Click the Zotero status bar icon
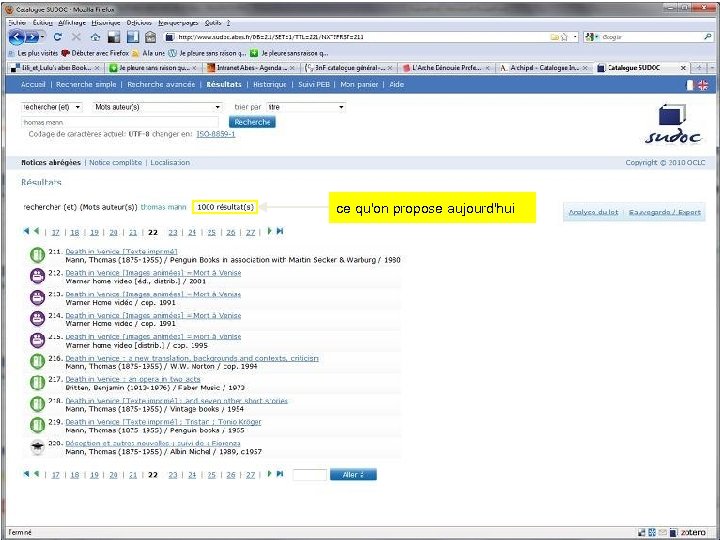The height and width of the screenshot is (540, 720). [x=693, y=532]
